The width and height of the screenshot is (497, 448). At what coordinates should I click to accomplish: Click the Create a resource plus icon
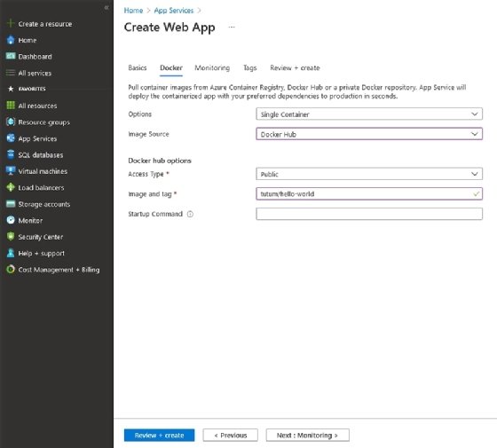[x=11, y=23]
